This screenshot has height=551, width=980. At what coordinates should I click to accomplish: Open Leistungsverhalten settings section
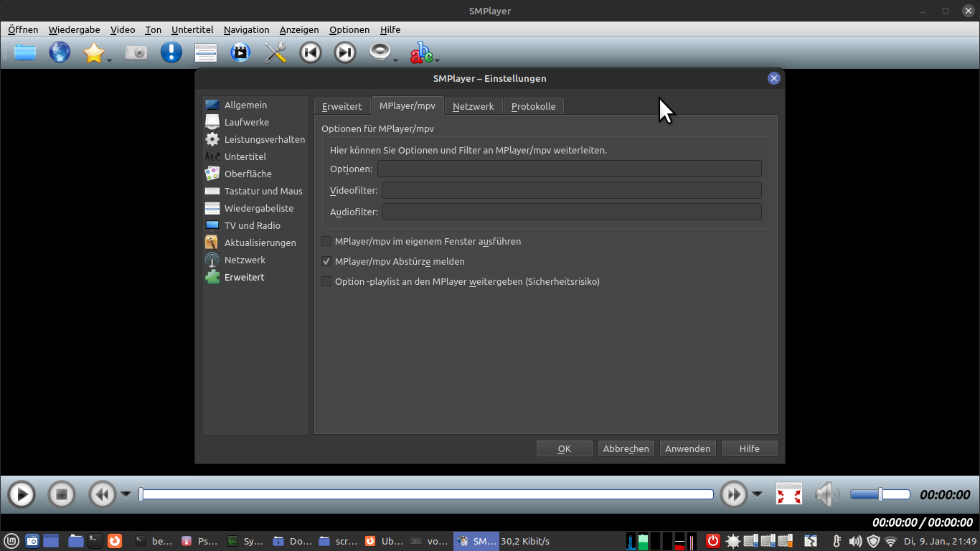(x=255, y=139)
